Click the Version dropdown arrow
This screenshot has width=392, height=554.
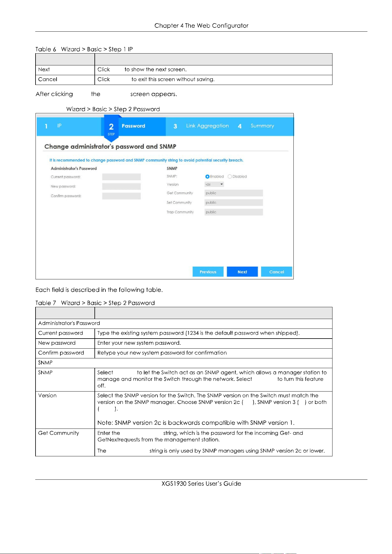pos(221,184)
